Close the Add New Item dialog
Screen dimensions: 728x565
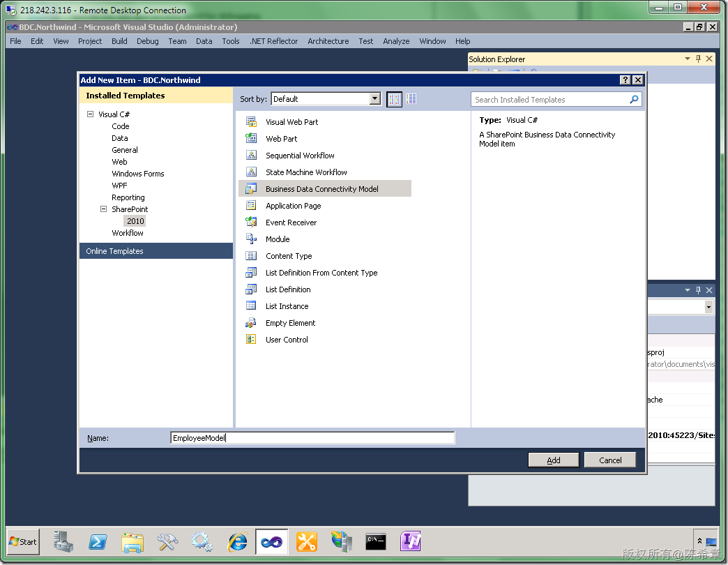638,80
